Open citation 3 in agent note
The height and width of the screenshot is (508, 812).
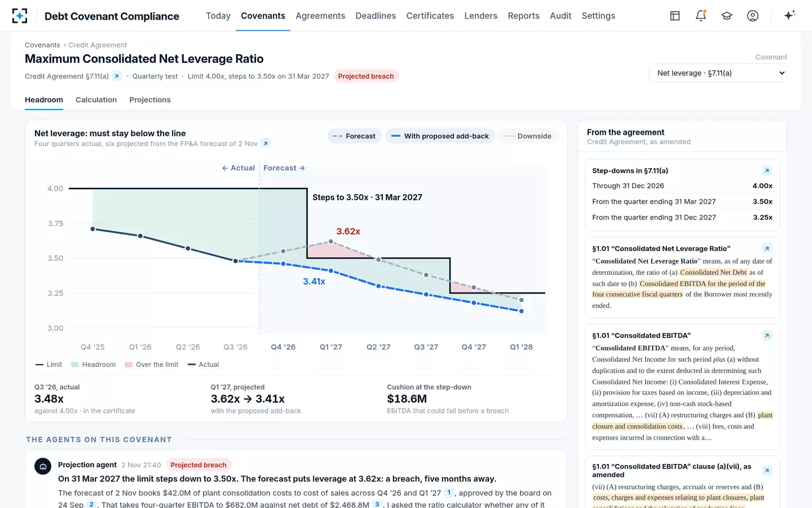(x=377, y=504)
